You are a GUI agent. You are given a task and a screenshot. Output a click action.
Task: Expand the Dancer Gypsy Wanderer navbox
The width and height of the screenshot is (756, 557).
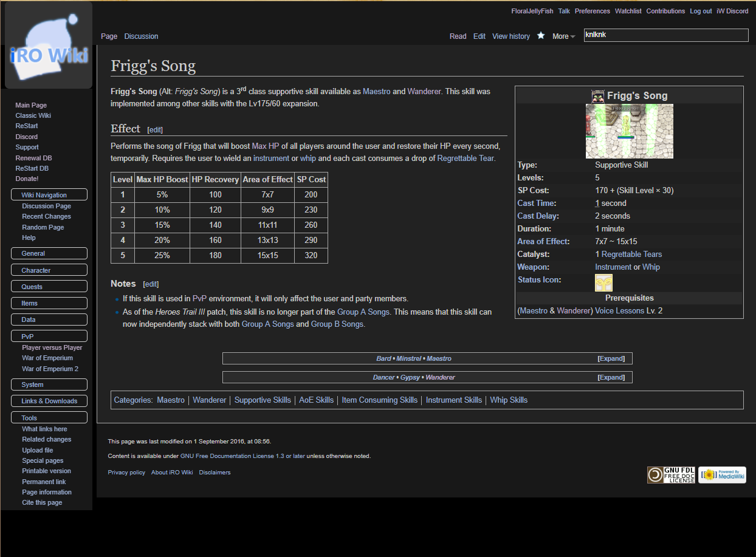[x=611, y=377]
